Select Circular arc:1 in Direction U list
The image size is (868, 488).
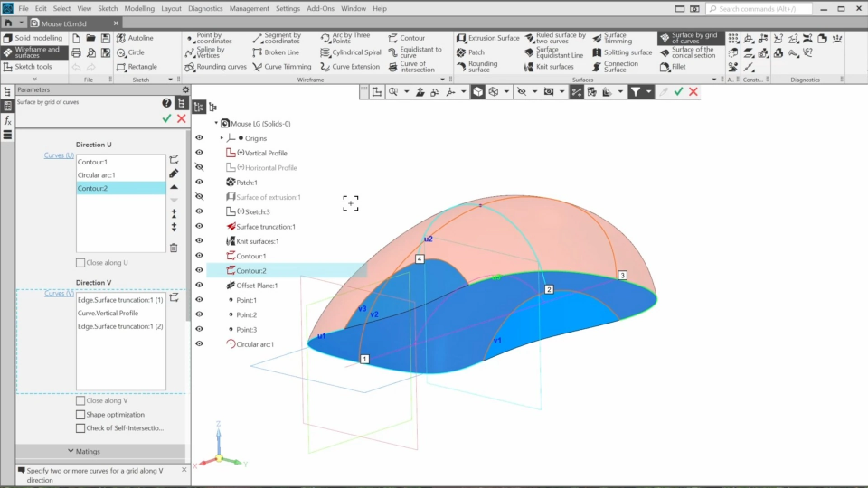tap(97, 175)
